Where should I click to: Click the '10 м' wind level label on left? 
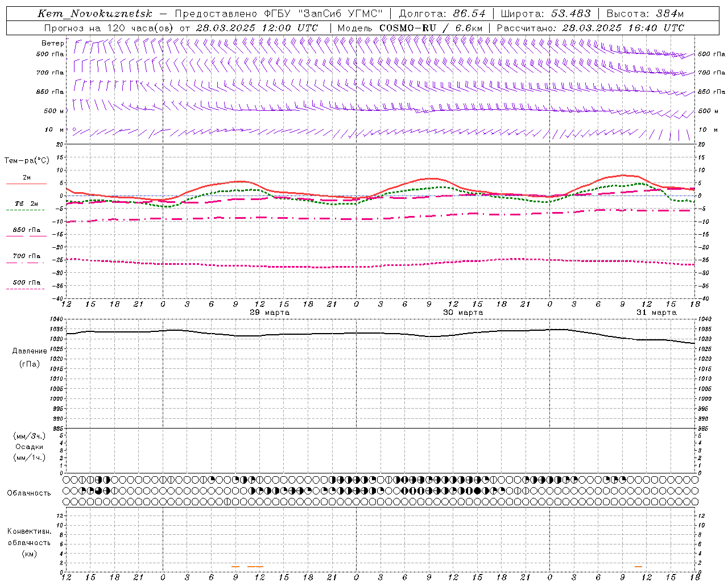(x=55, y=130)
